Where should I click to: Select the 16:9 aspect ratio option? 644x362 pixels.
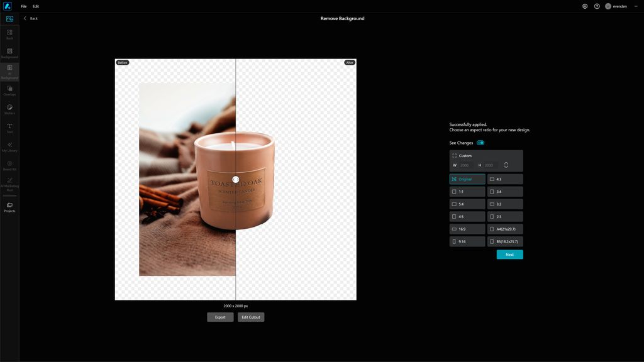click(x=467, y=229)
